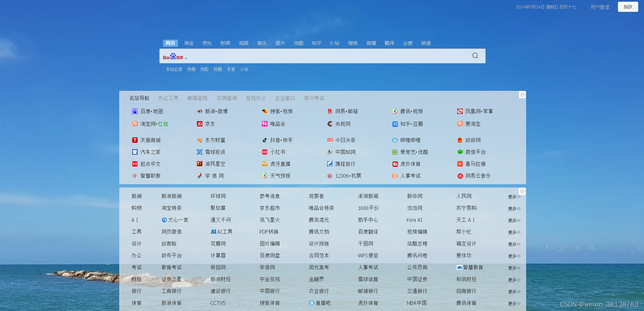Select the 网页 search tab
Image resolution: width=644 pixels, height=311 pixels.
[170, 43]
